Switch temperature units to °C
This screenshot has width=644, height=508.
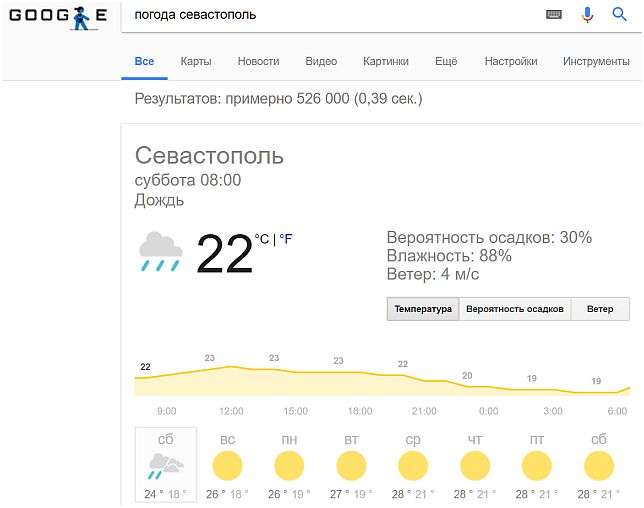pyautogui.click(x=262, y=239)
